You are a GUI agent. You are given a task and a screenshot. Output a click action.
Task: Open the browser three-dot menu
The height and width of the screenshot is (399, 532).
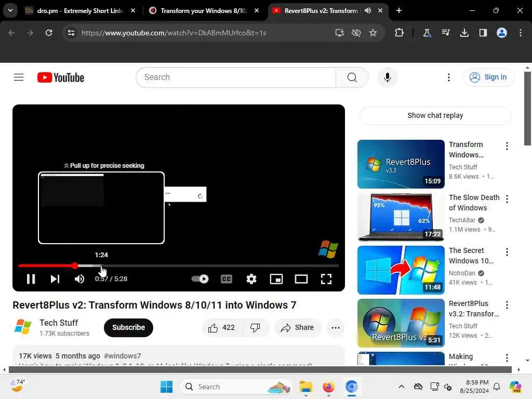[x=521, y=33]
